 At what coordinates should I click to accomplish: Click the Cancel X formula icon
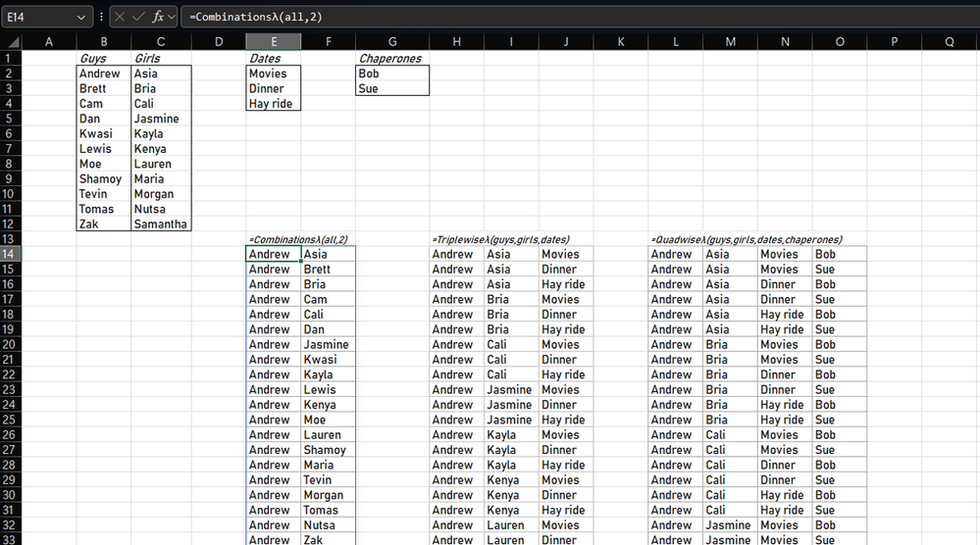120,17
